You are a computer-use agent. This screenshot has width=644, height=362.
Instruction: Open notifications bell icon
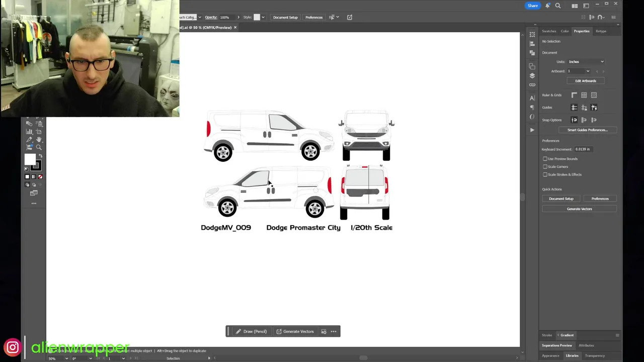pyautogui.click(x=547, y=6)
